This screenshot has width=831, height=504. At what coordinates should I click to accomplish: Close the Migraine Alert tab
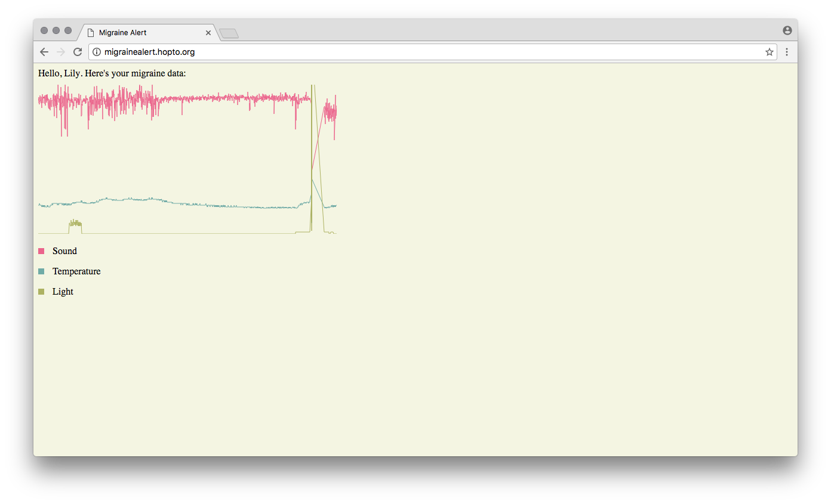point(208,33)
